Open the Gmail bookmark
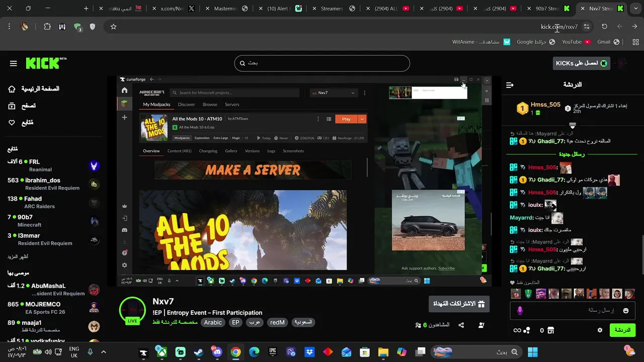This screenshot has width=644, height=362. click(x=608, y=42)
